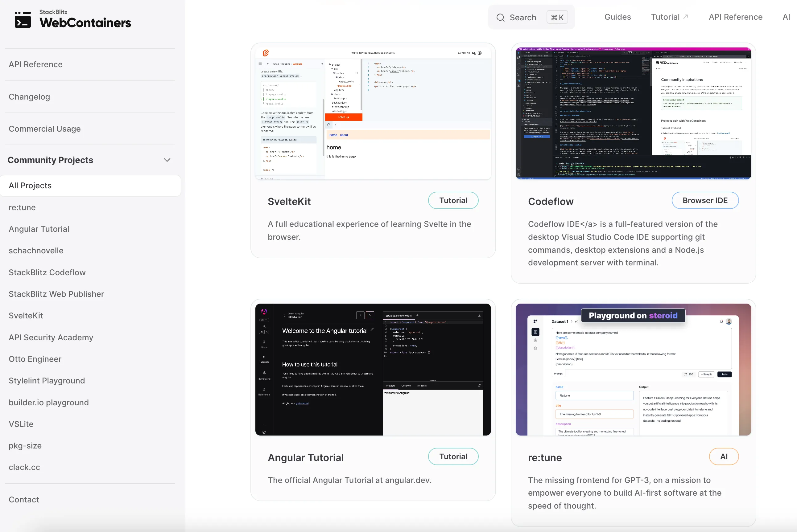Screen dimensions: 797x532
Task: Click the re:tune card screenshot thumbnail
Action: click(x=634, y=370)
